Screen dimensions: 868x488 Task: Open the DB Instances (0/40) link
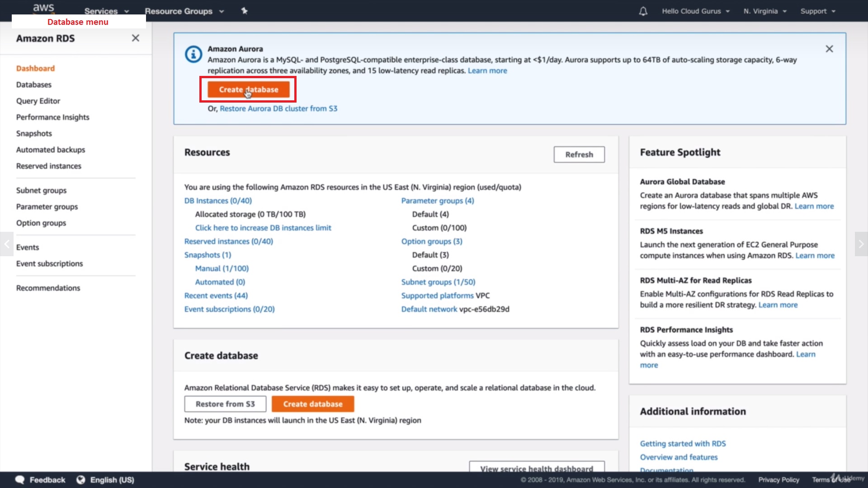point(218,201)
